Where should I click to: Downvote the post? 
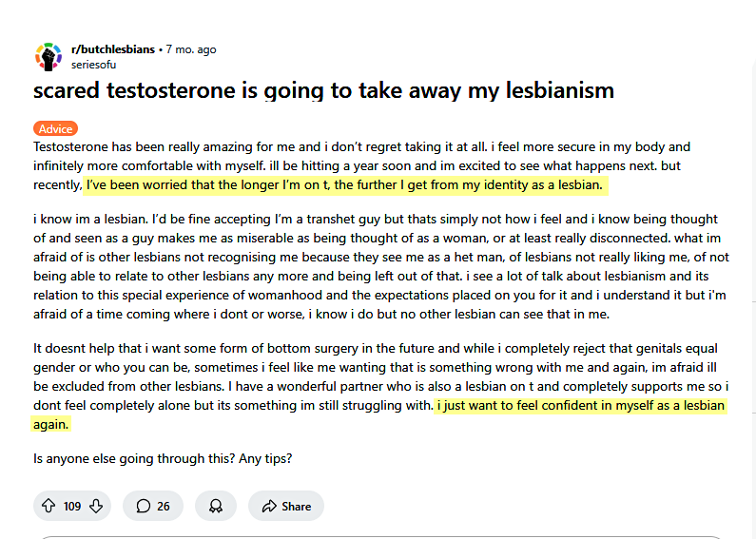[x=95, y=506]
